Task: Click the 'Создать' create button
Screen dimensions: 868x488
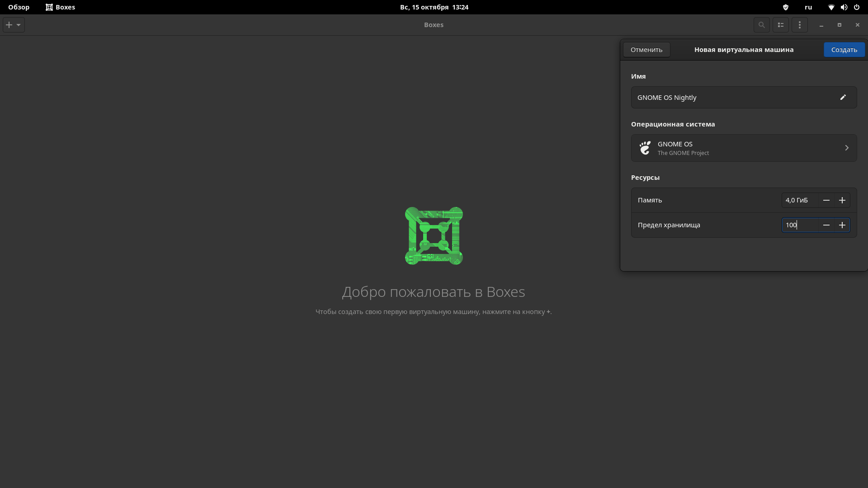Action: pos(844,49)
